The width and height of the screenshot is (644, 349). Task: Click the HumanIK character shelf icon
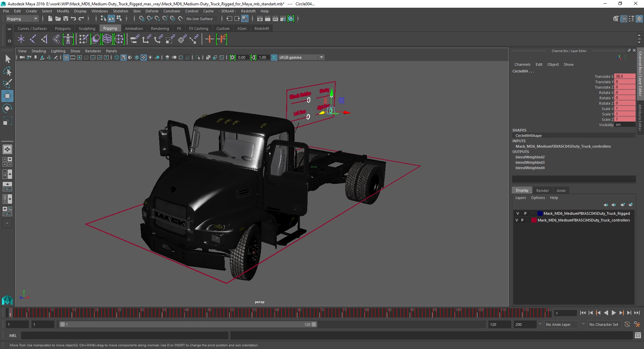(x=68, y=39)
